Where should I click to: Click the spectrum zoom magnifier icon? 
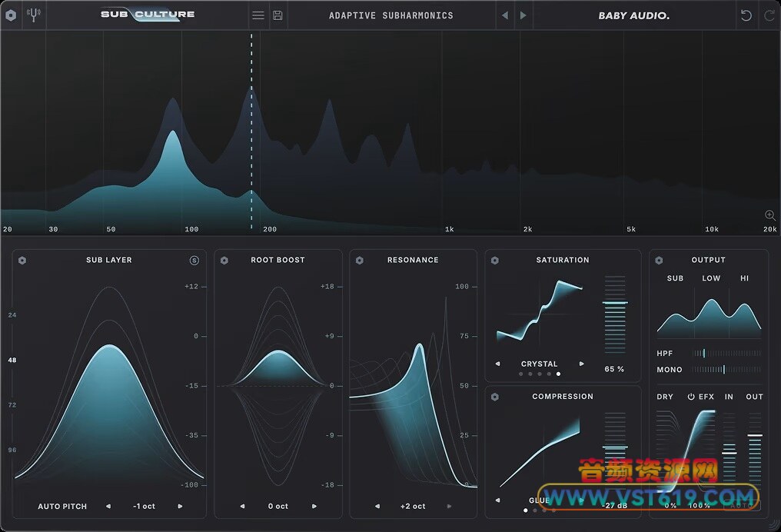tap(770, 215)
